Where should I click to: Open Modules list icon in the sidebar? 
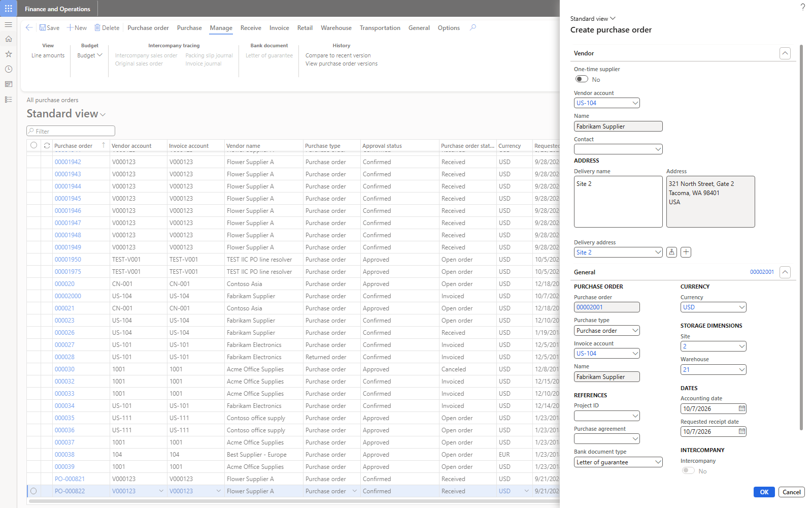(9, 100)
